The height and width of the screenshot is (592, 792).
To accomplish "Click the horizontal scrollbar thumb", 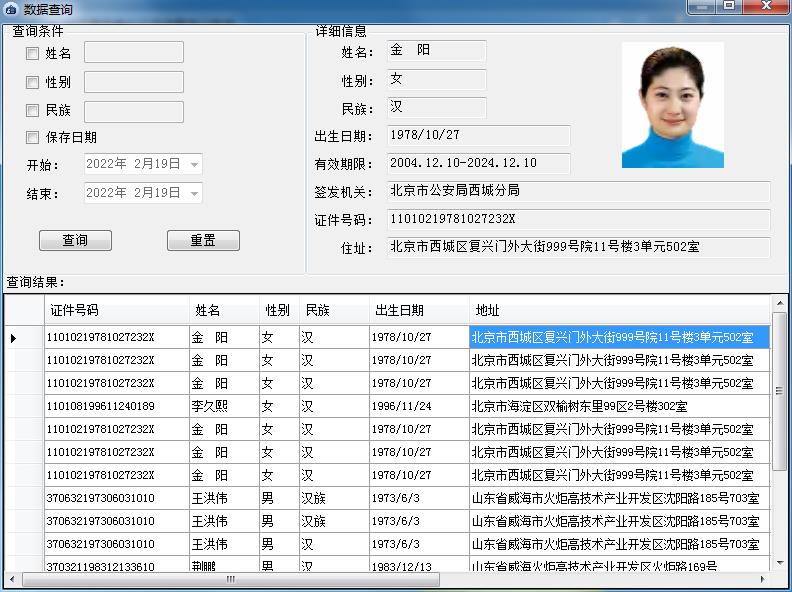I will point(230,579).
